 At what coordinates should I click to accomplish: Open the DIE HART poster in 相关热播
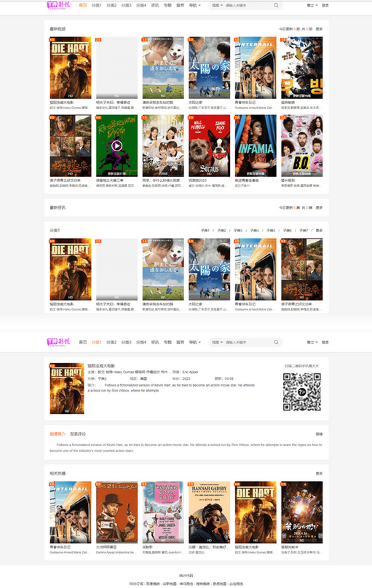(256, 512)
